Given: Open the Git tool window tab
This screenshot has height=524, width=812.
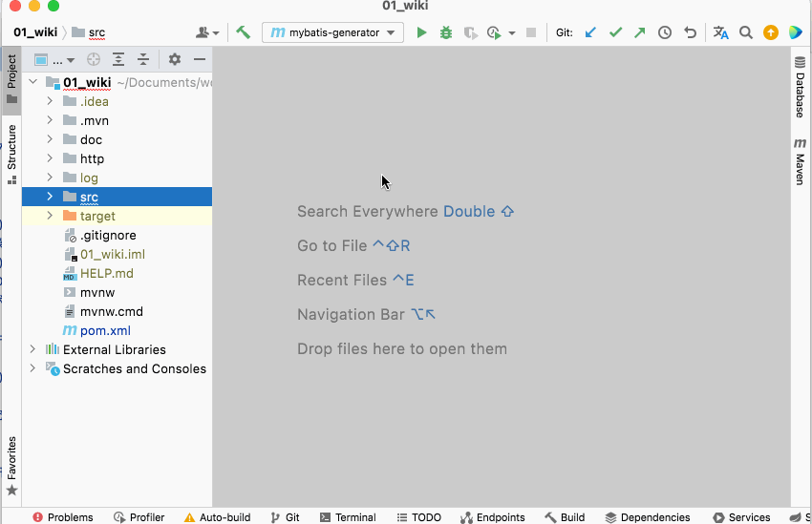Looking at the screenshot, I should (x=285, y=517).
